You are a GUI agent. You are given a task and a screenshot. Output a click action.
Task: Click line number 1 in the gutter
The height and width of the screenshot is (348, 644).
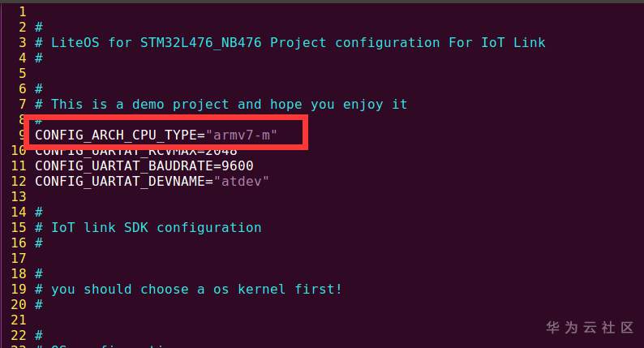click(x=22, y=11)
